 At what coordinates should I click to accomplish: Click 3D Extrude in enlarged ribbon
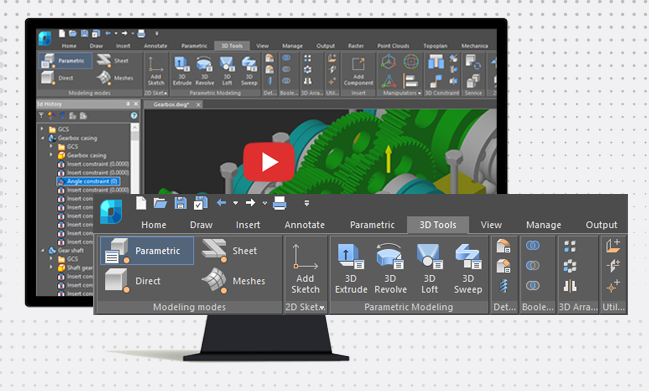click(x=351, y=269)
